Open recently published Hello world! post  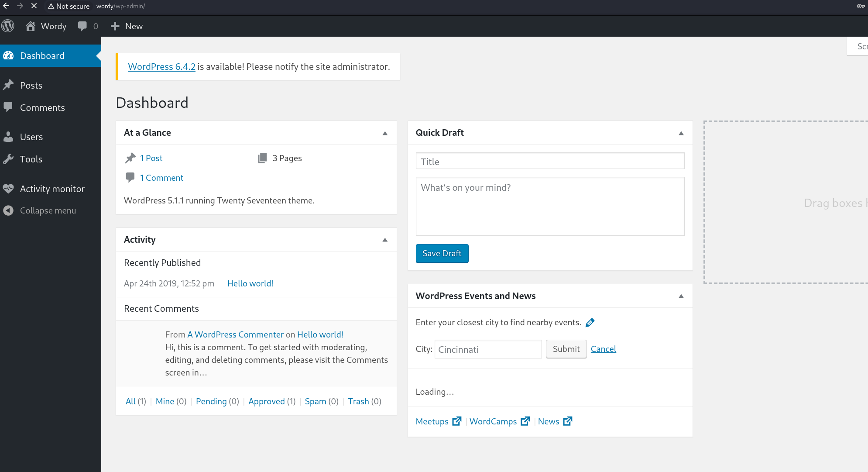click(250, 283)
